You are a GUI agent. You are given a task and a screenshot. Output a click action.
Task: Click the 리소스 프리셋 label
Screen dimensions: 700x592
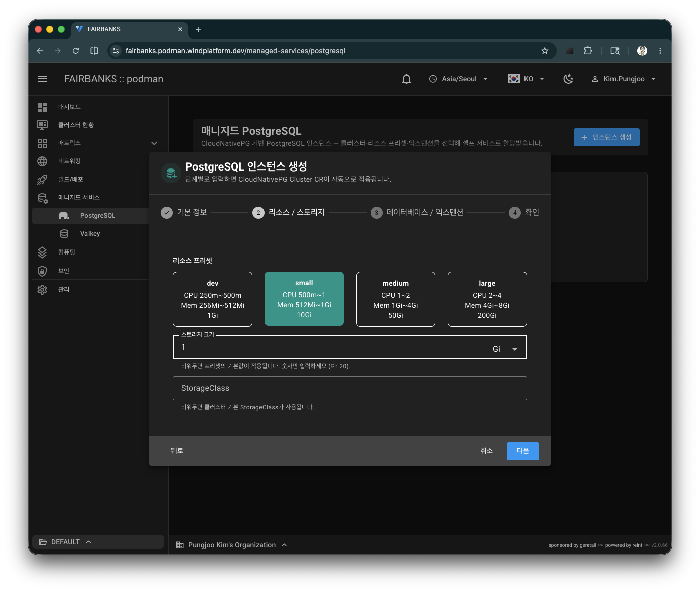[193, 260]
